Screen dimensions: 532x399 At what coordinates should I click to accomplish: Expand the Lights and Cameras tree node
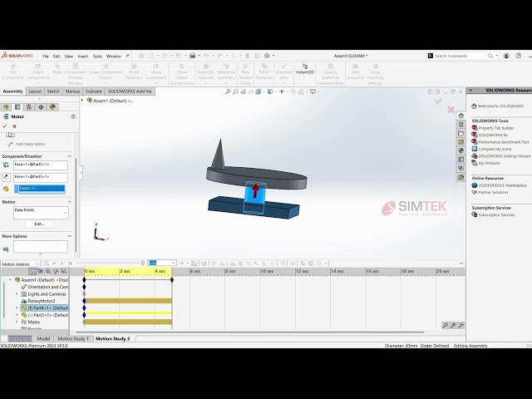point(17,293)
